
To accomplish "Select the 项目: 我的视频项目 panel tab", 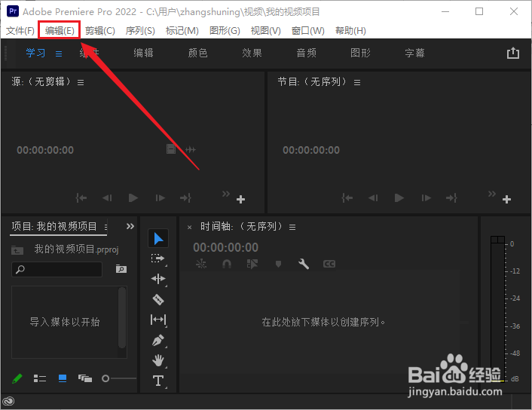I will click(x=54, y=226).
